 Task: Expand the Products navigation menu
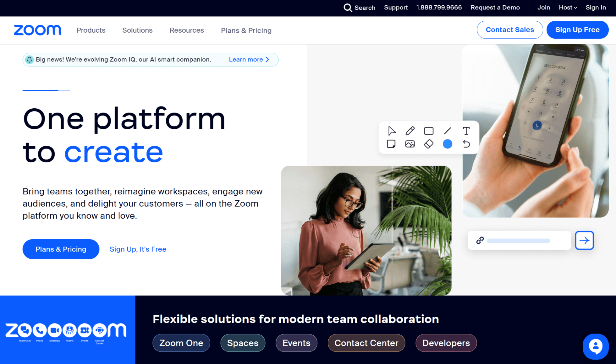(x=91, y=30)
